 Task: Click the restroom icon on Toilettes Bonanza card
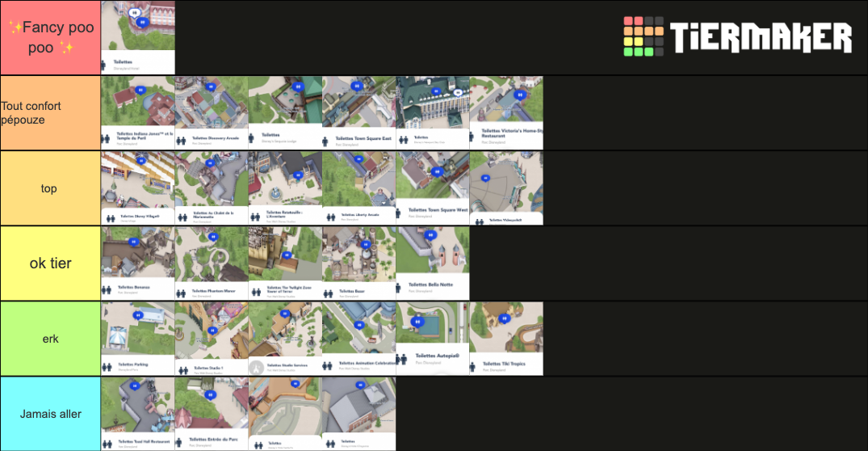coord(107,290)
